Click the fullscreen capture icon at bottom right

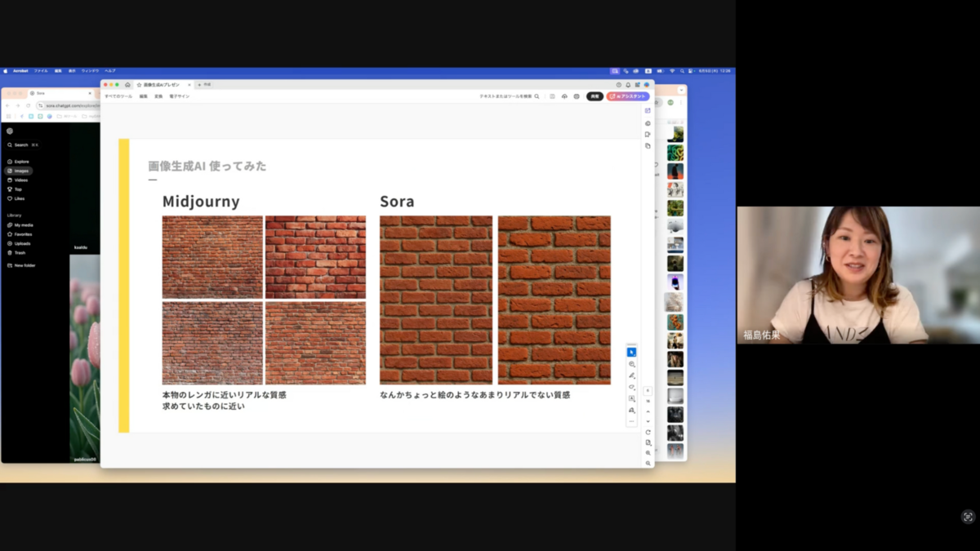click(x=968, y=516)
